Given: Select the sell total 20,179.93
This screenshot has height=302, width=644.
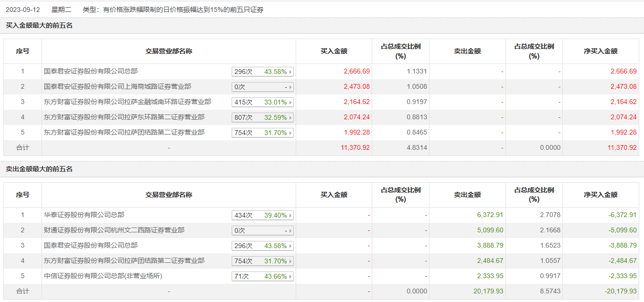Looking at the screenshot, I should pyautogui.click(x=489, y=292).
